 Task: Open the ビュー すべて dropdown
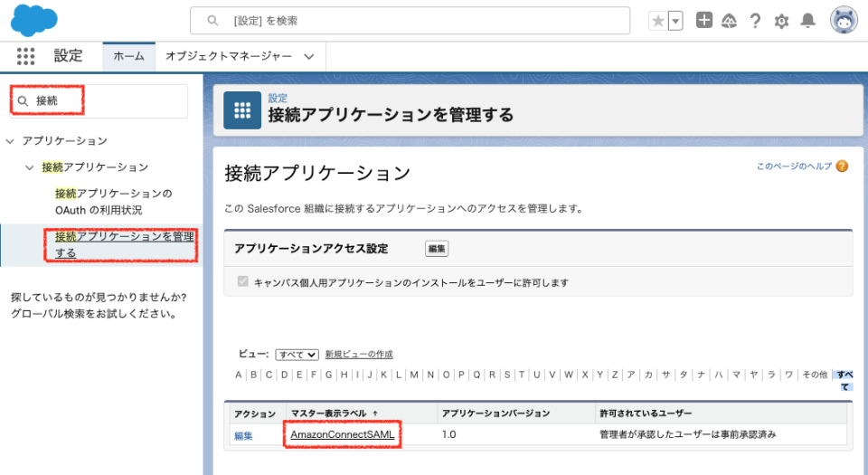point(297,355)
